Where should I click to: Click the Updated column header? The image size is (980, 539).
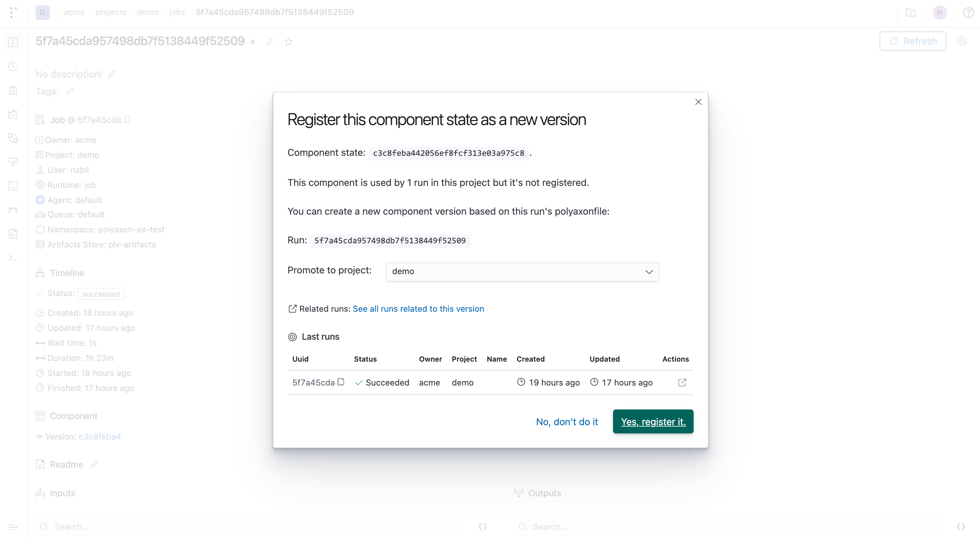click(x=604, y=359)
